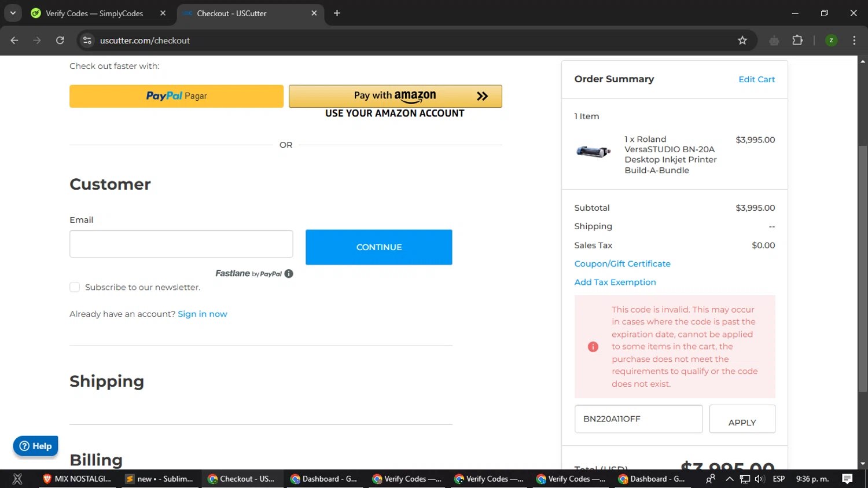This screenshot has height=488, width=868.
Task: Open the Windows notification center icon
Action: coord(847,479)
